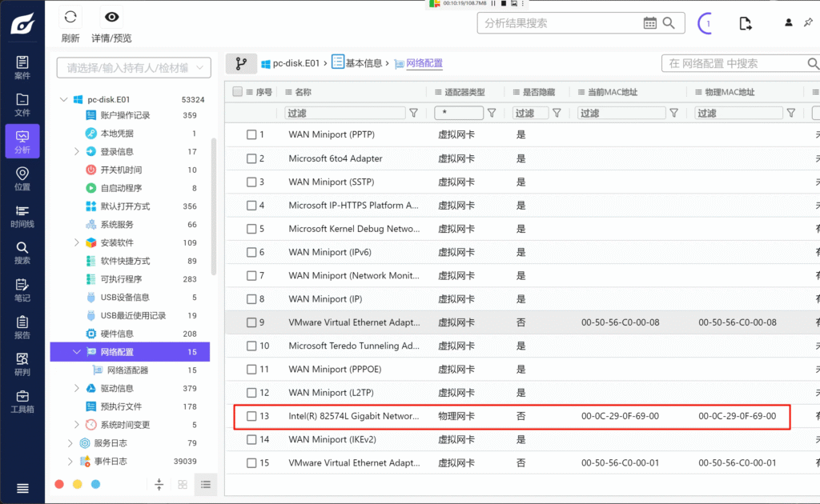Select USB设备信息 in the tree
Screen dimensions: 820x504
[125, 297]
